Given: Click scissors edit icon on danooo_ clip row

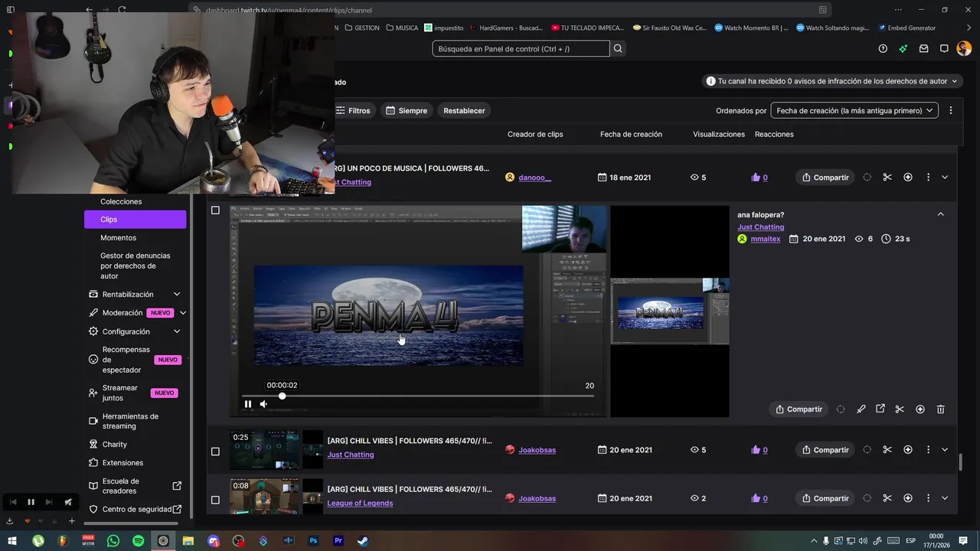Looking at the screenshot, I should pyautogui.click(x=887, y=178).
